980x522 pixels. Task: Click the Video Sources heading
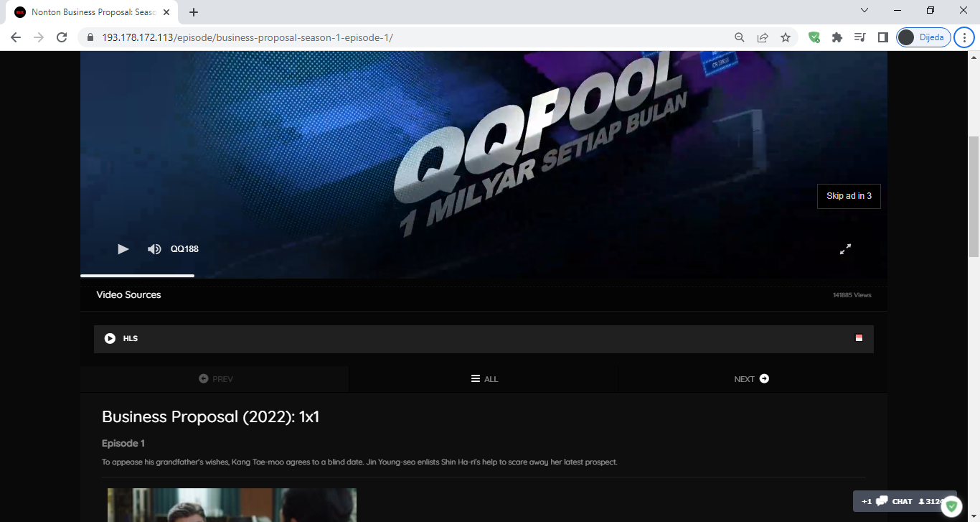coord(128,294)
